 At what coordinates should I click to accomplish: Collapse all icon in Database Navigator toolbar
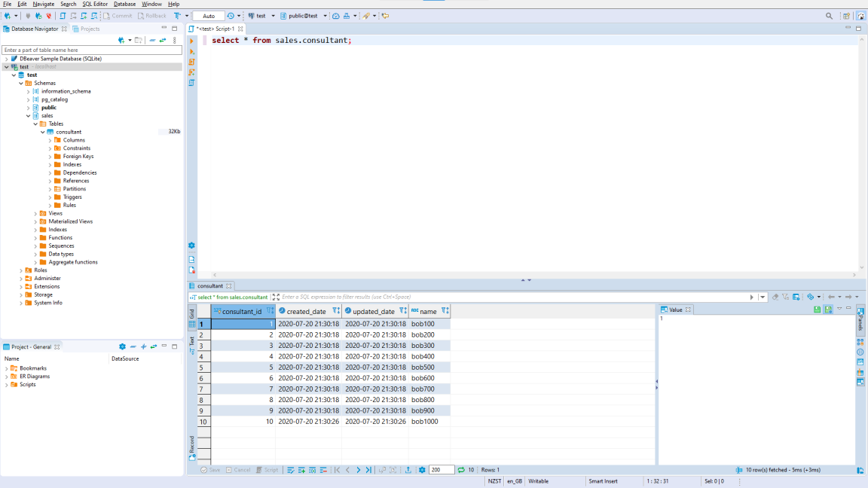tap(152, 40)
